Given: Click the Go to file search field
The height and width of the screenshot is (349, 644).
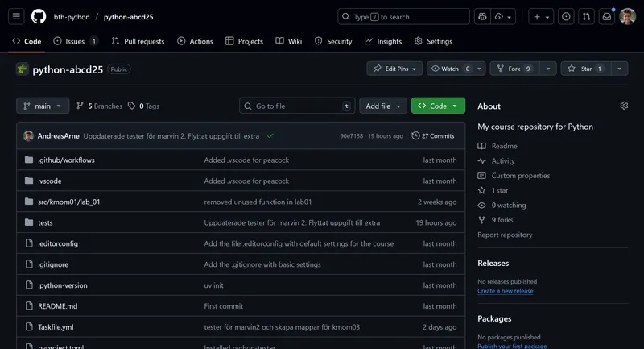Looking at the screenshot, I should tap(296, 106).
